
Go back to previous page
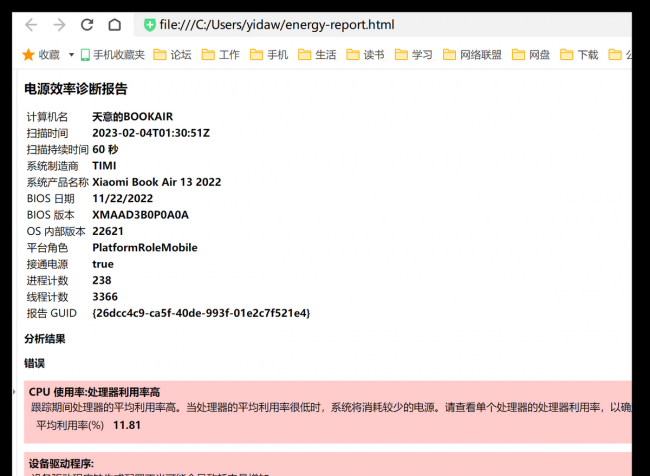(x=31, y=25)
